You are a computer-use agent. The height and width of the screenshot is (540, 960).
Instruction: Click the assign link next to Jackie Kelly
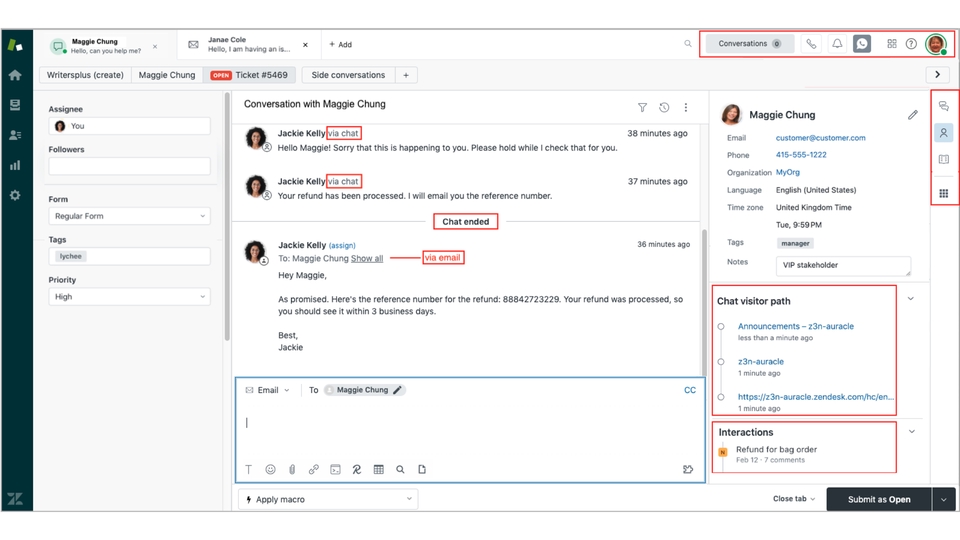[342, 246]
